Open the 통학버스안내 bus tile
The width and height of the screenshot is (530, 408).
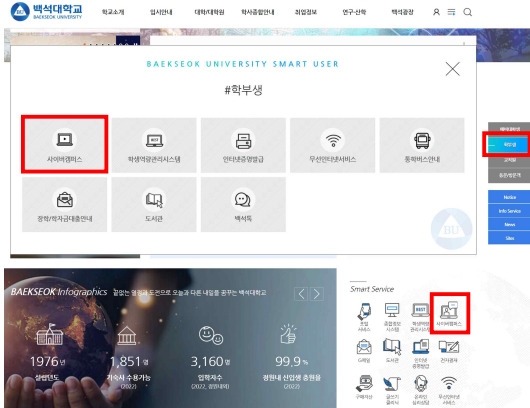(x=422, y=145)
